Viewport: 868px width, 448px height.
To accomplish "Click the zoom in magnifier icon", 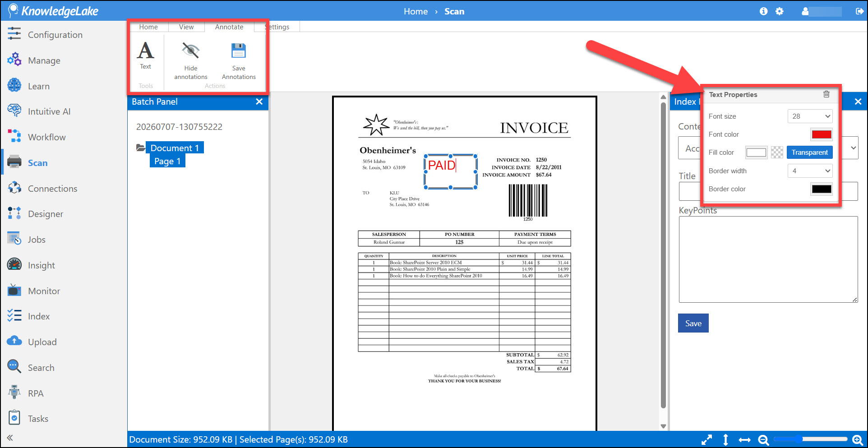I will point(858,440).
